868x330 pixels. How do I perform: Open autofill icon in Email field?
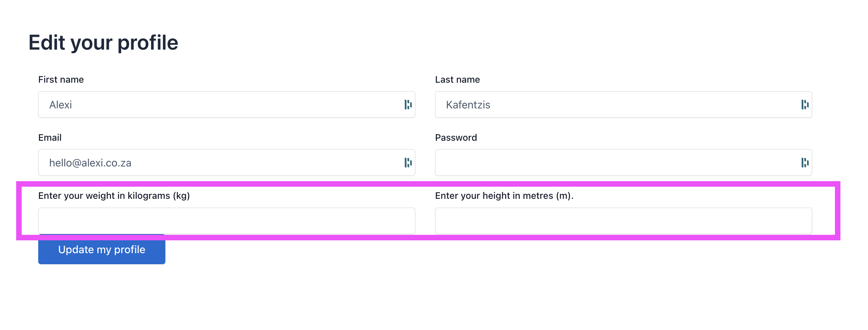coord(408,162)
